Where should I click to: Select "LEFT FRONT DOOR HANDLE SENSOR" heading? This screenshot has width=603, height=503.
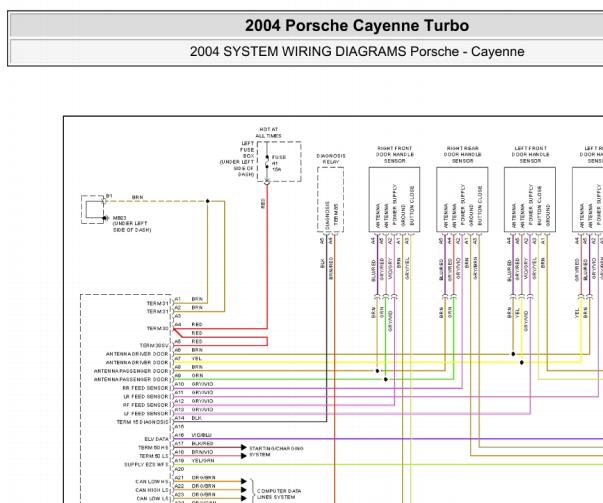point(530,155)
